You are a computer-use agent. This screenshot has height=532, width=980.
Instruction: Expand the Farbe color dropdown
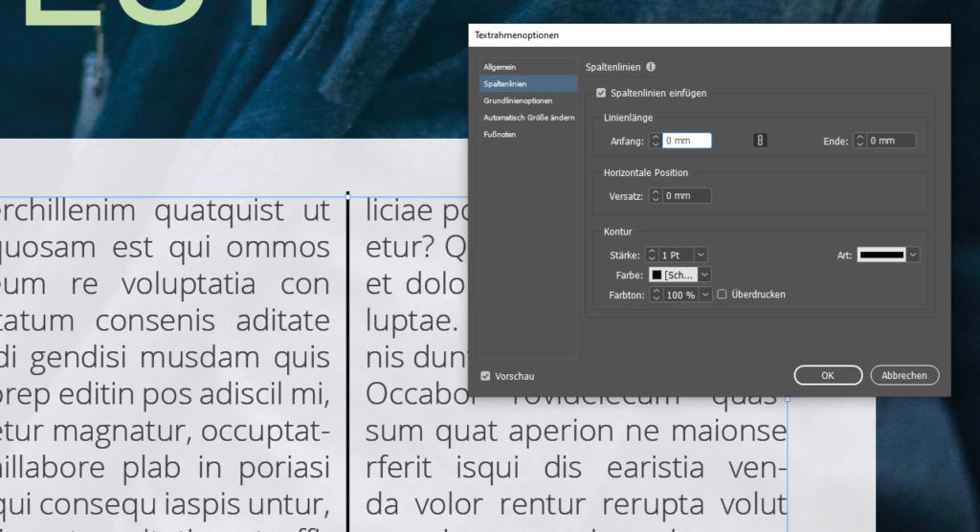[704, 275]
